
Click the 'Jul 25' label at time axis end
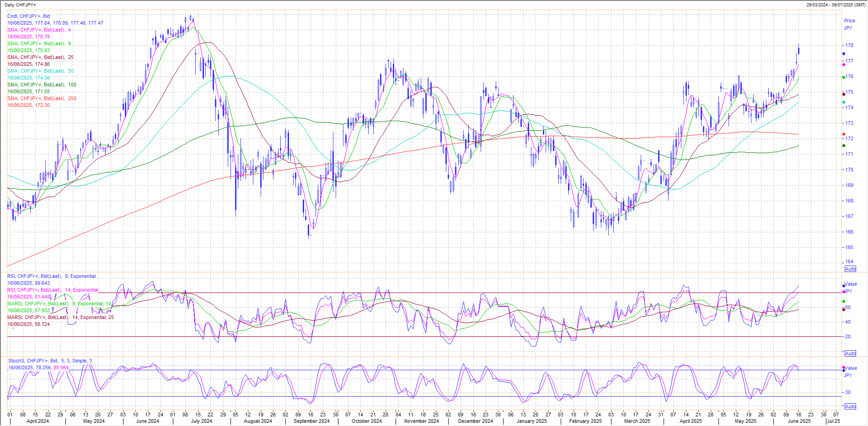[833, 421]
